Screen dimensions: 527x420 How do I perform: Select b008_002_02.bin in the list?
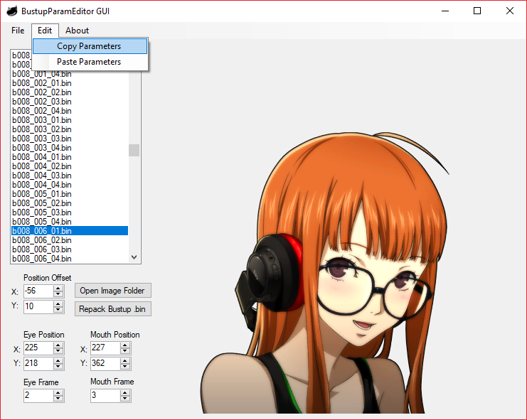(x=70, y=92)
